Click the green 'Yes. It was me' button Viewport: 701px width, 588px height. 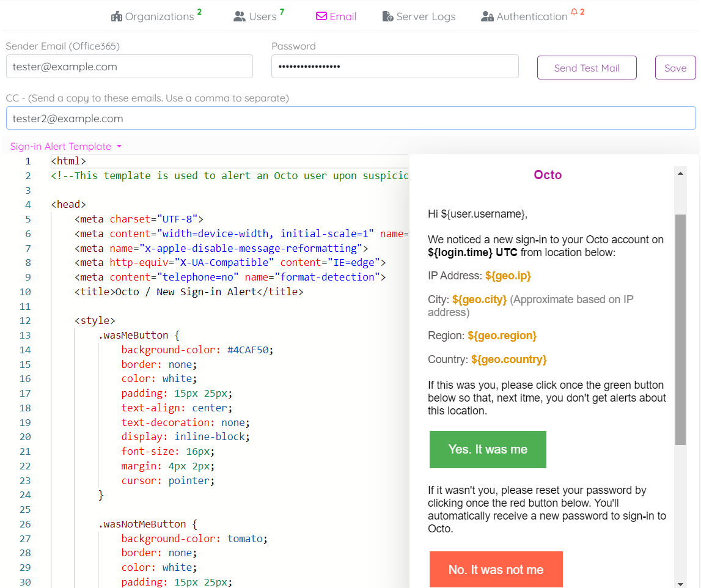(488, 449)
